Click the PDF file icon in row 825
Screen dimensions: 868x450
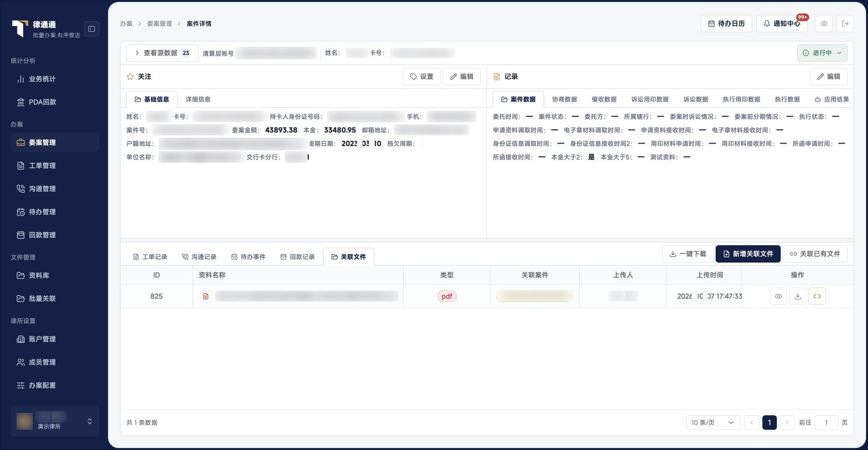(x=205, y=296)
